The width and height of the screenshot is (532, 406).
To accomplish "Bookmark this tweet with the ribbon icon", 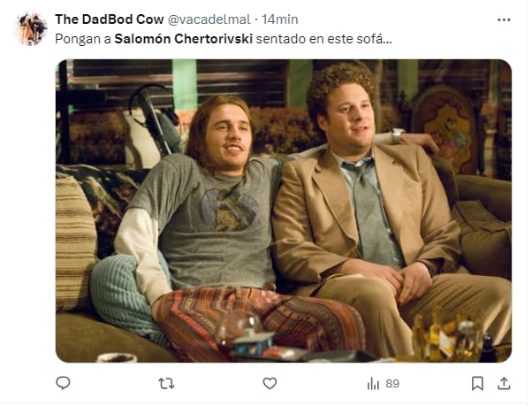I will click(477, 384).
